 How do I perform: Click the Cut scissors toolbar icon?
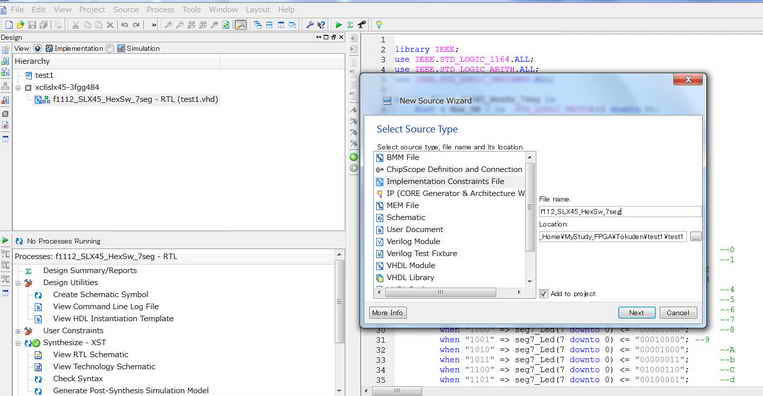(75, 25)
